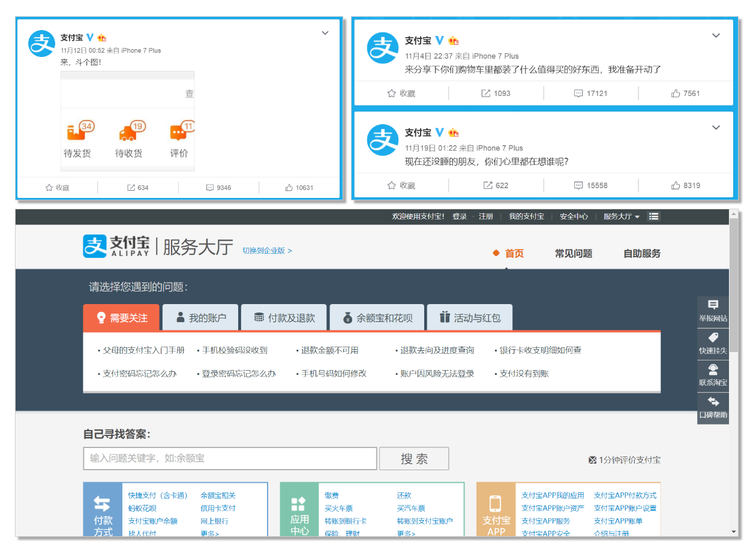Expand the chevron menu on the 11月19日 post

click(716, 127)
